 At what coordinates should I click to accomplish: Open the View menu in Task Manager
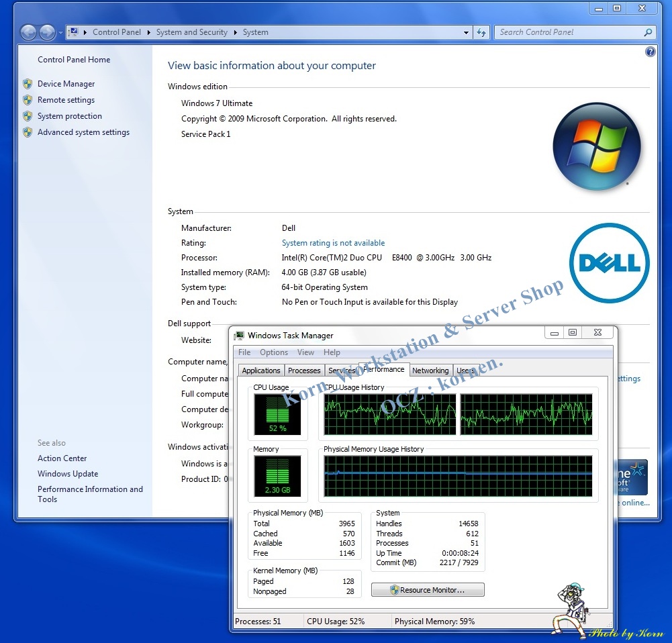coord(305,352)
